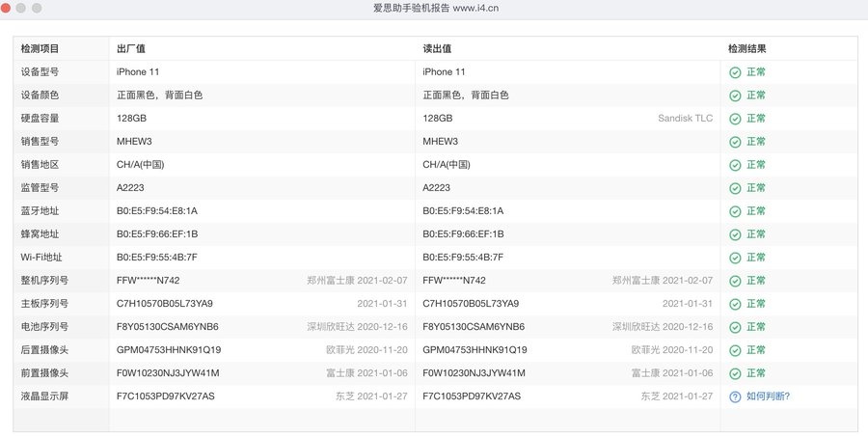Click the 出厂值 column header
Screen dimensions: 868x437
[131, 48]
